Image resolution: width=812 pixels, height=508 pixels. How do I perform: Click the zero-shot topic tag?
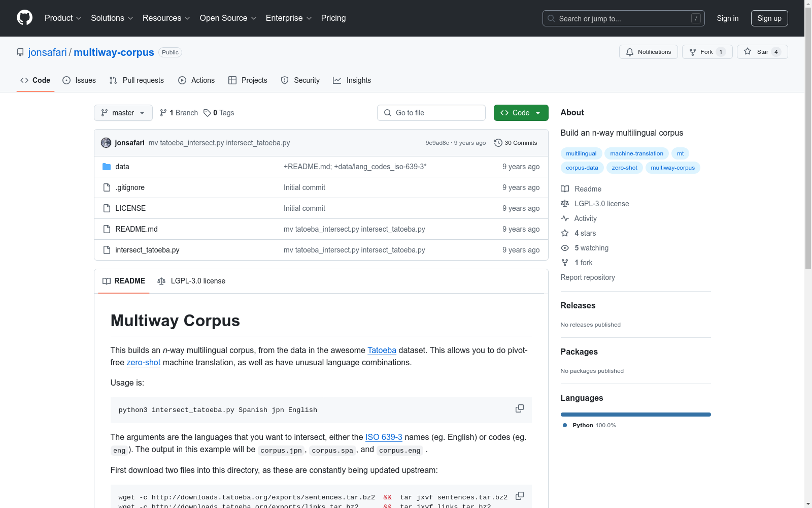(624, 168)
